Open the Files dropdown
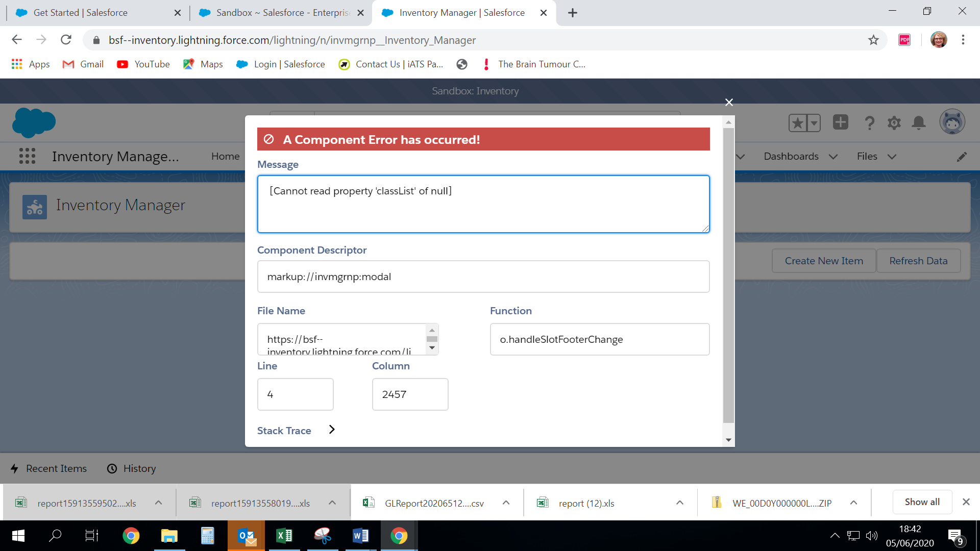The image size is (980, 551). pos(867,156)
